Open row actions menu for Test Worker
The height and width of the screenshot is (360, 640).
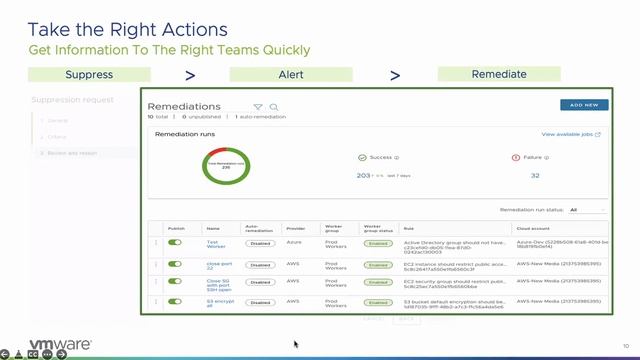(156, 242)
